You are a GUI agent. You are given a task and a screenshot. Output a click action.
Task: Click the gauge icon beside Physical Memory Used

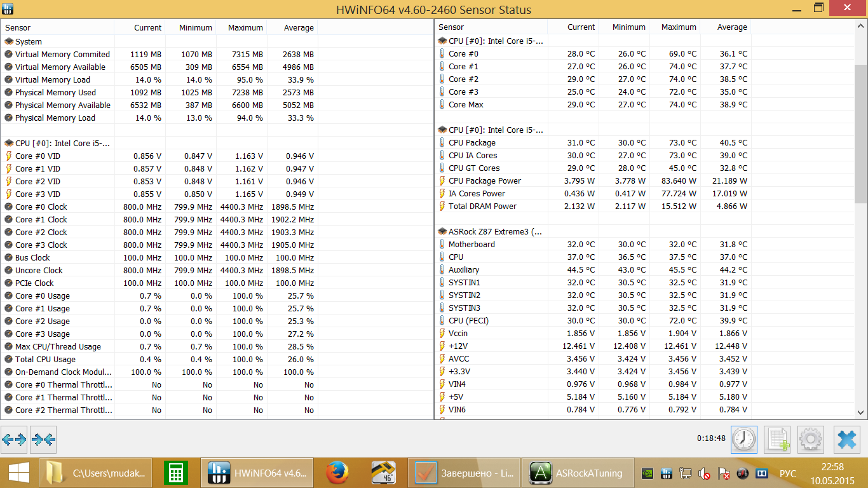(8, 92)
